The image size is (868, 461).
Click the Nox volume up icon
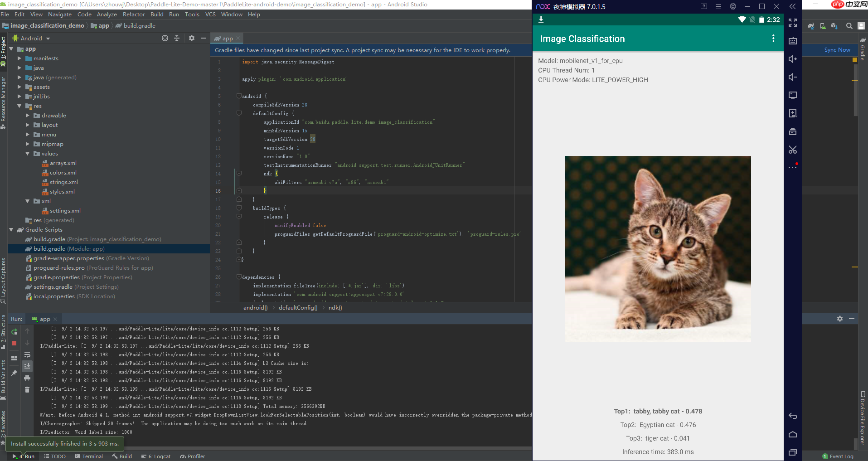(792, 59)
